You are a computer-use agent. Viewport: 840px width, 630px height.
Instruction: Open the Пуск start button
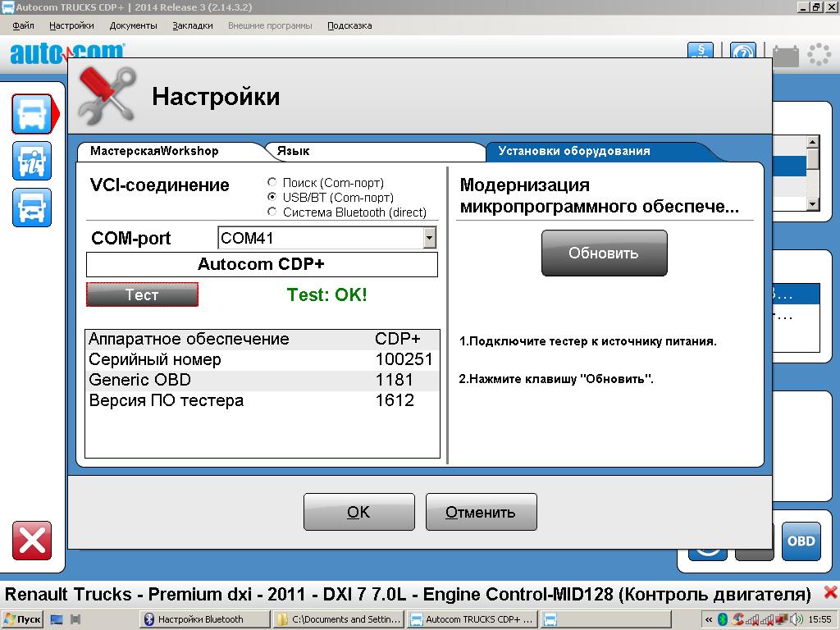pyautogui.click(x=22, y=619)
